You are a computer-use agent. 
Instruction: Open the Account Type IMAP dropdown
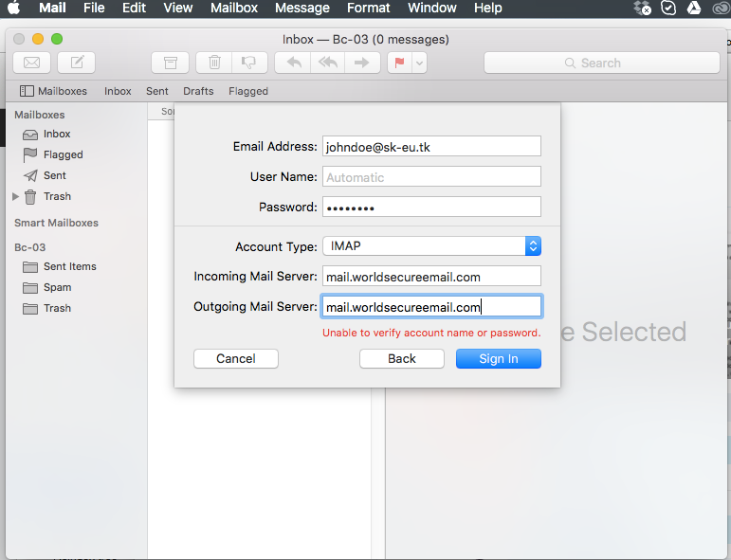pos(431,246)
